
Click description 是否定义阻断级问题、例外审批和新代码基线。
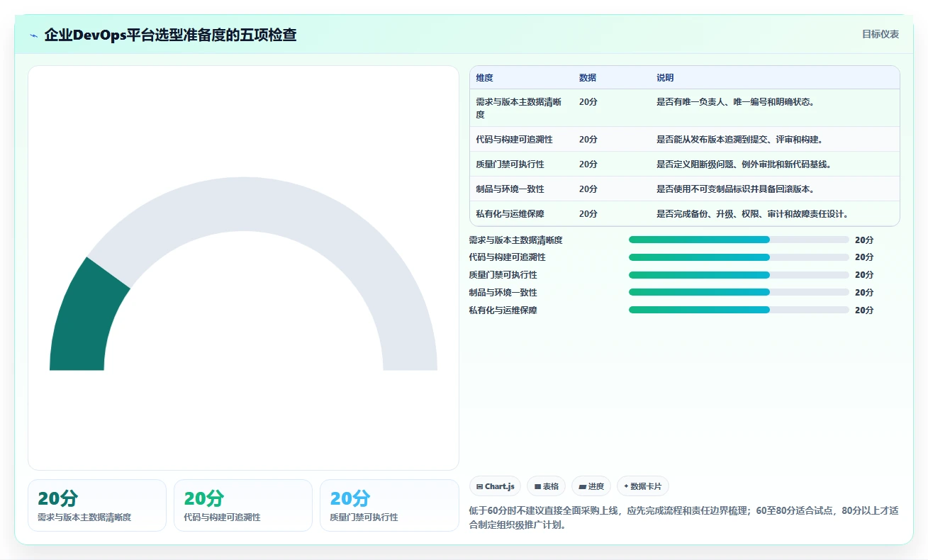(744, 164)
